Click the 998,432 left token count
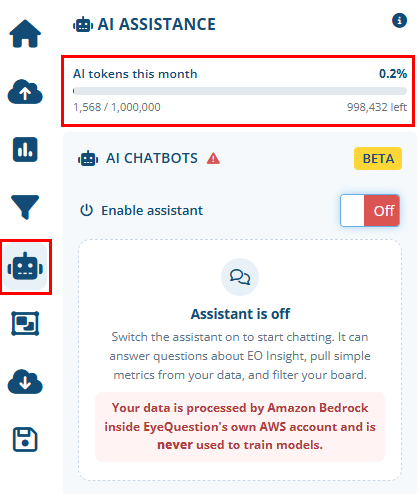The image size is (418, 494). [x=377, y=107]
